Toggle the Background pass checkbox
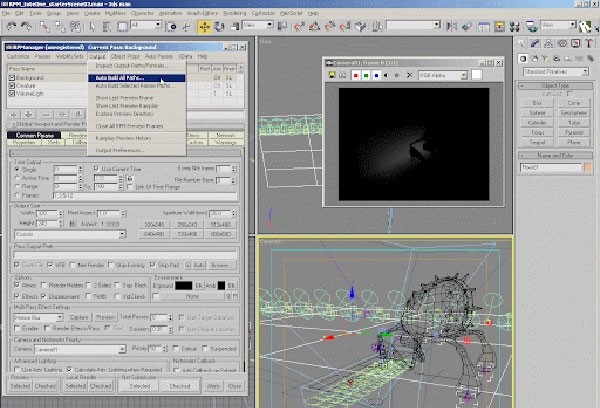Image resolution: width=600 pixels, height=408 pixels. [10, 76]
